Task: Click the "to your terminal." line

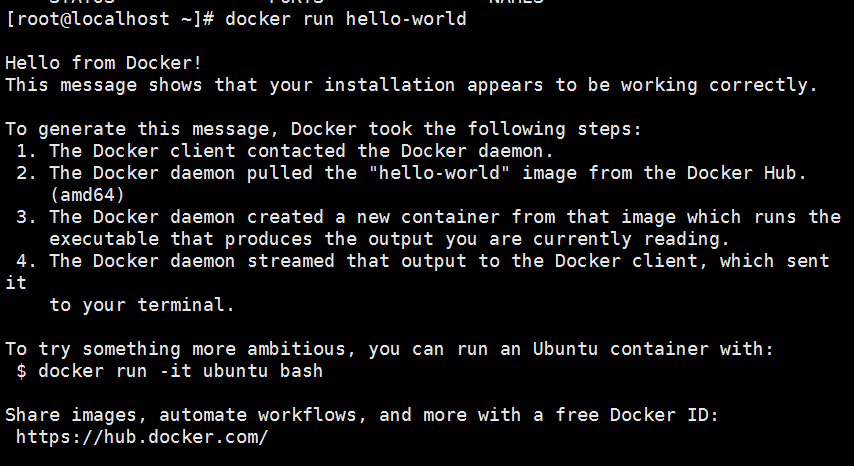Action: 142,305
